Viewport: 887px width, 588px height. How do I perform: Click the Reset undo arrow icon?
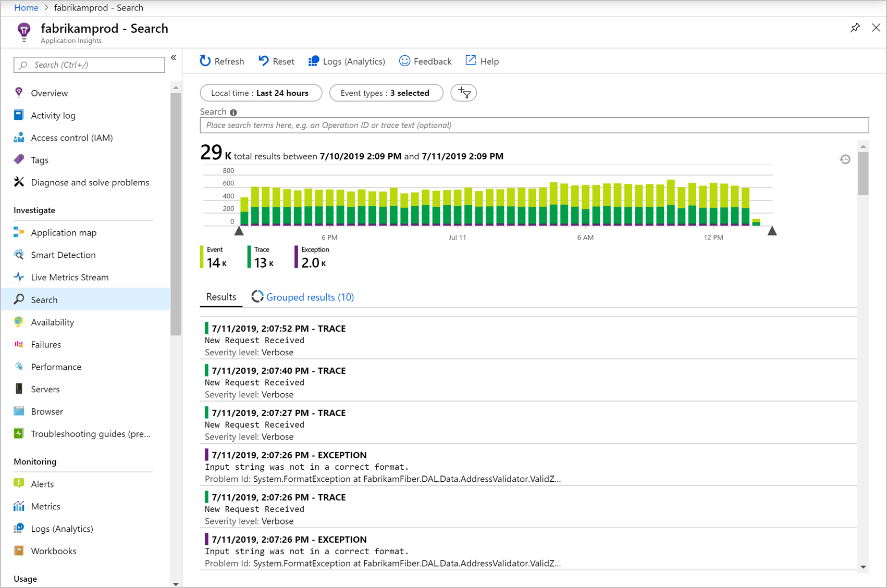264,61
